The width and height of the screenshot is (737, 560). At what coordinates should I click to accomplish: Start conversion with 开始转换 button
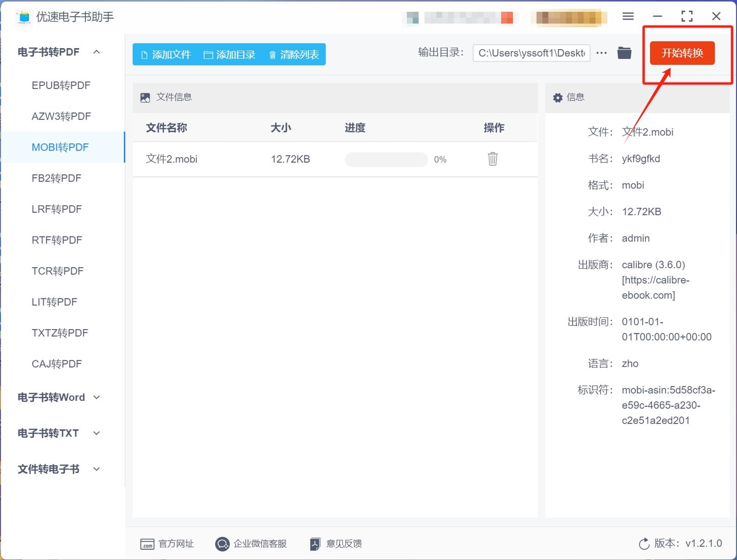tap(682, 53)
